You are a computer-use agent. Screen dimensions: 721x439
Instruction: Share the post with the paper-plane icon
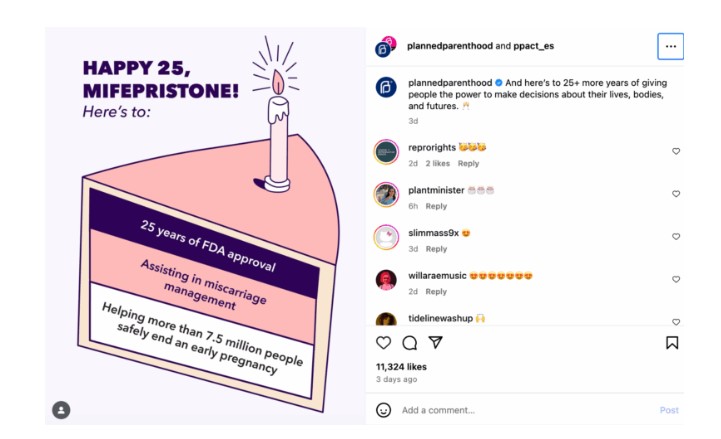click(x=435, y=342)
